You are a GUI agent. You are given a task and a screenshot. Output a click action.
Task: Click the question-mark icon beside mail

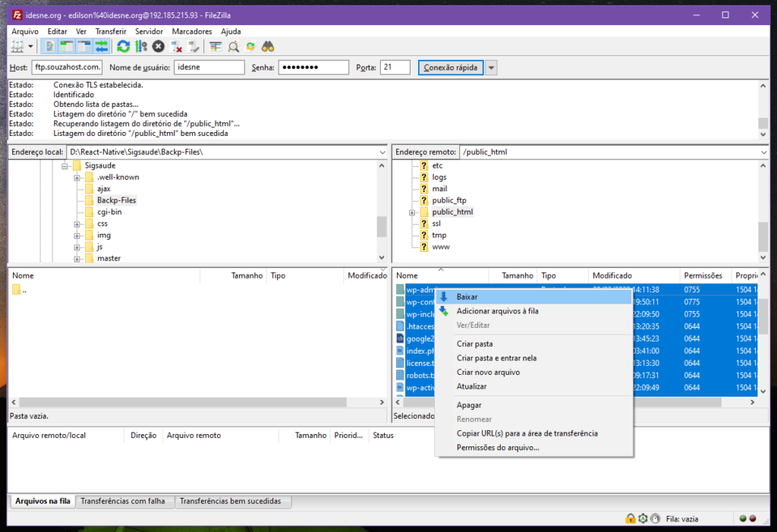(x=424, y=189)
